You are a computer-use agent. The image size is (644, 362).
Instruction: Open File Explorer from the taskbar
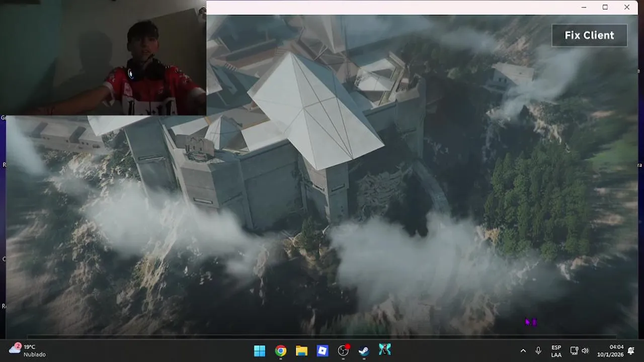pyautogui.click(x=301, y=351)
